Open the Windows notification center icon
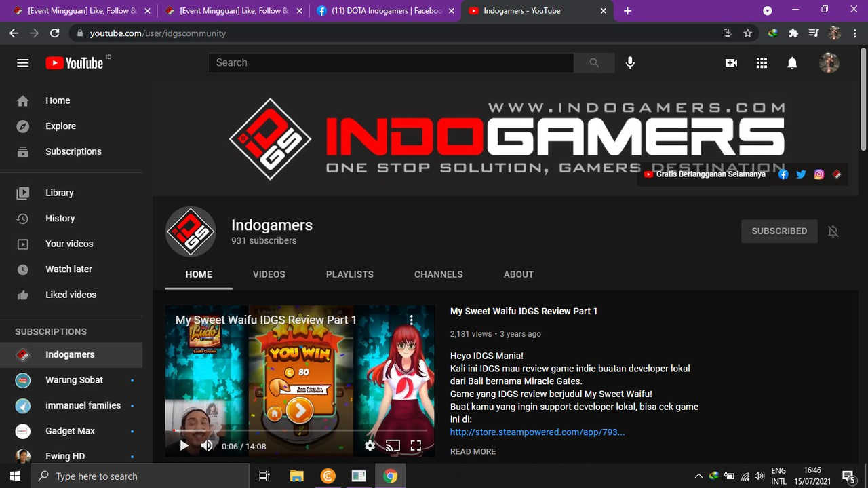The image size is (868, 488). tap(848, 476)
